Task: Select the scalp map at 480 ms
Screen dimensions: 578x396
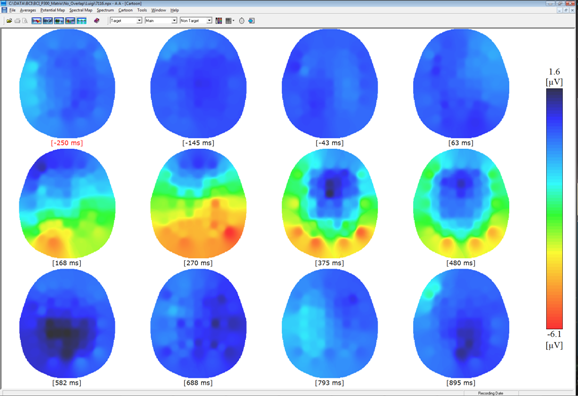Action: click(x=461, y=204)
